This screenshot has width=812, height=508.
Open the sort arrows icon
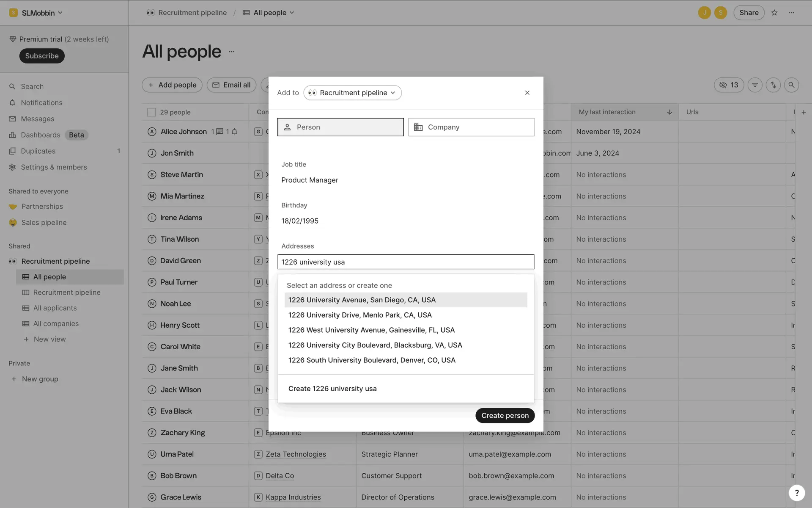[x=773, y=85]
